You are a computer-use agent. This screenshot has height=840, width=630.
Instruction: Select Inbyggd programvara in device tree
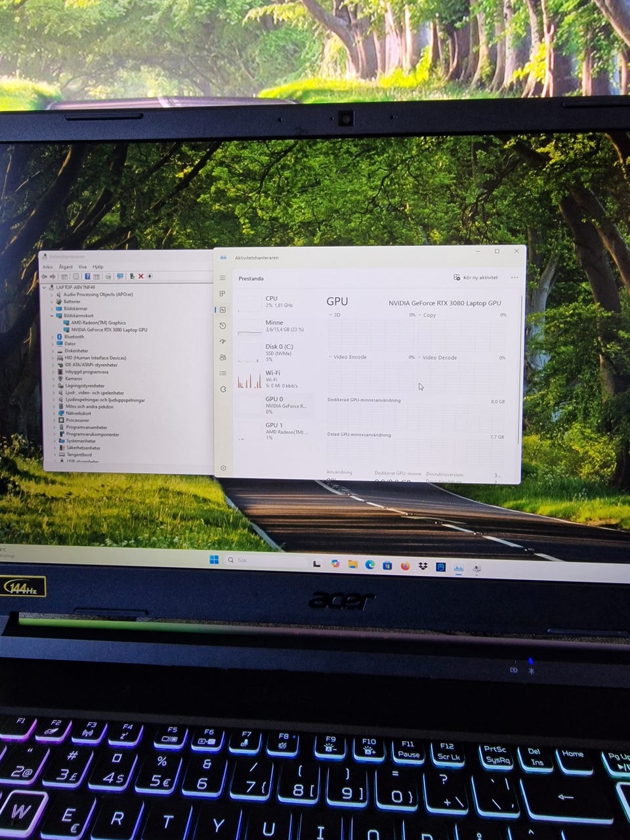83,371
